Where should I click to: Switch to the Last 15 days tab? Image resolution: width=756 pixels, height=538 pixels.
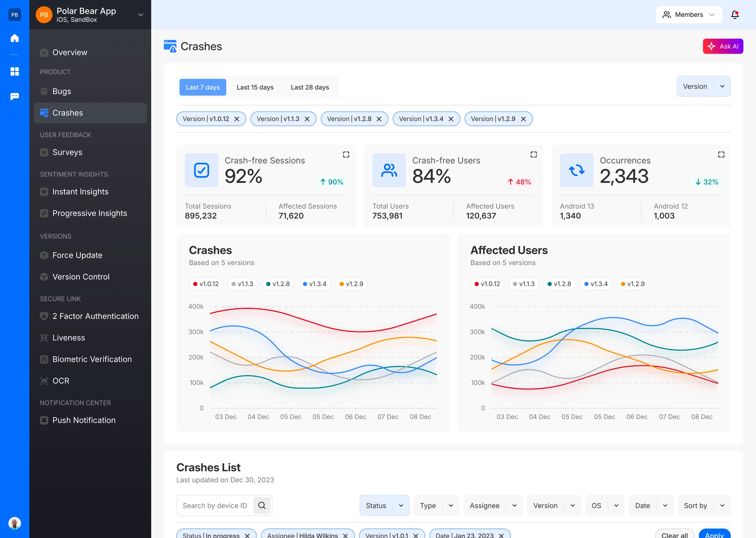tap(255, 87)
